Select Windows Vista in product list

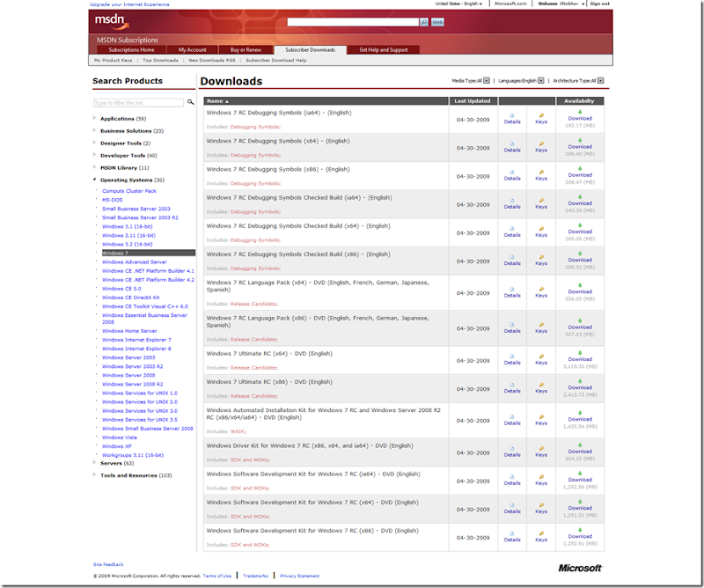pos(120,437)
